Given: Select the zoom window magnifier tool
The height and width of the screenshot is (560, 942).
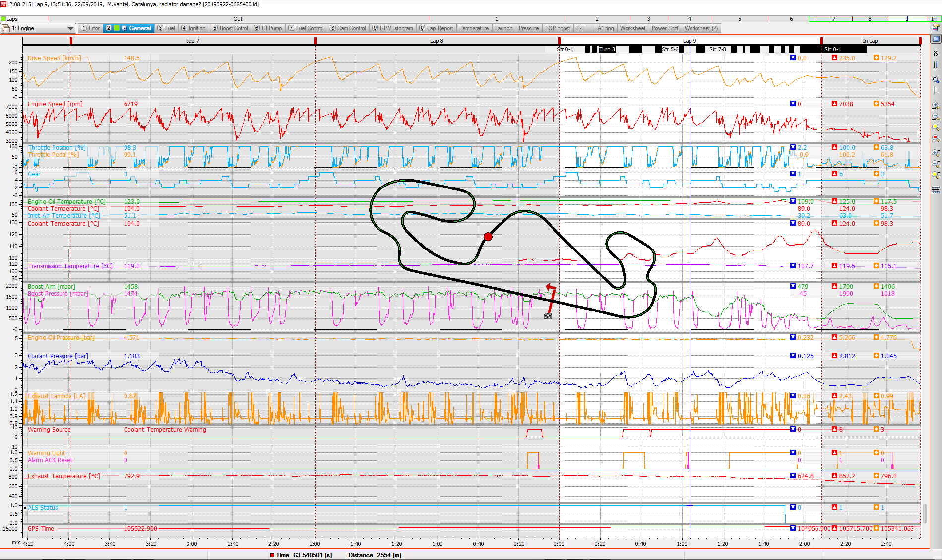Looking at the screenshot, I should tap(936, 79).
